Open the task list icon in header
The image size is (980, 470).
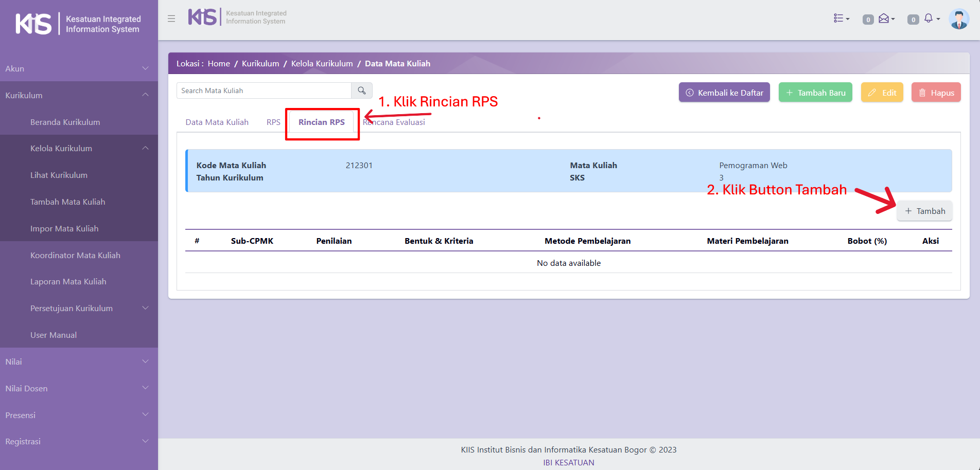[841, 19]
